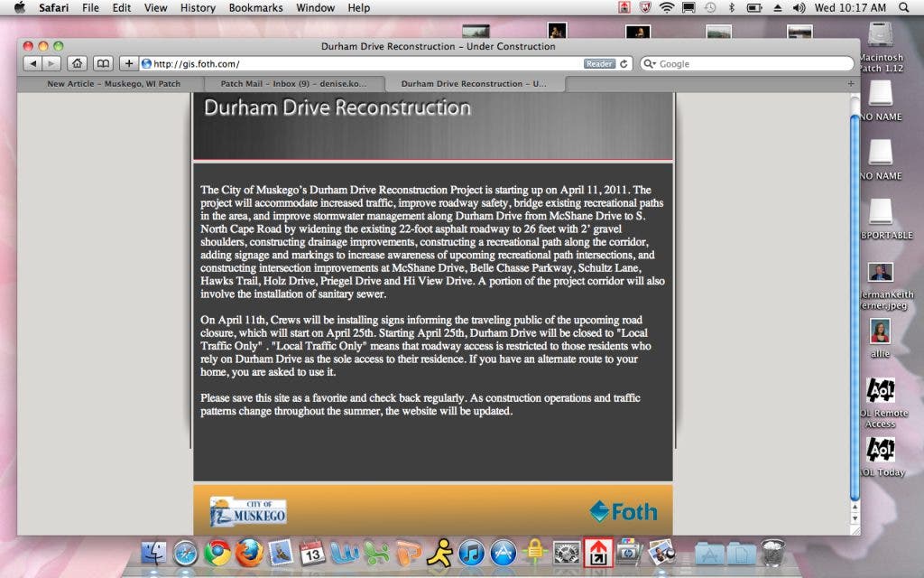Click the add bookmark plus button

tap(129, 63)
